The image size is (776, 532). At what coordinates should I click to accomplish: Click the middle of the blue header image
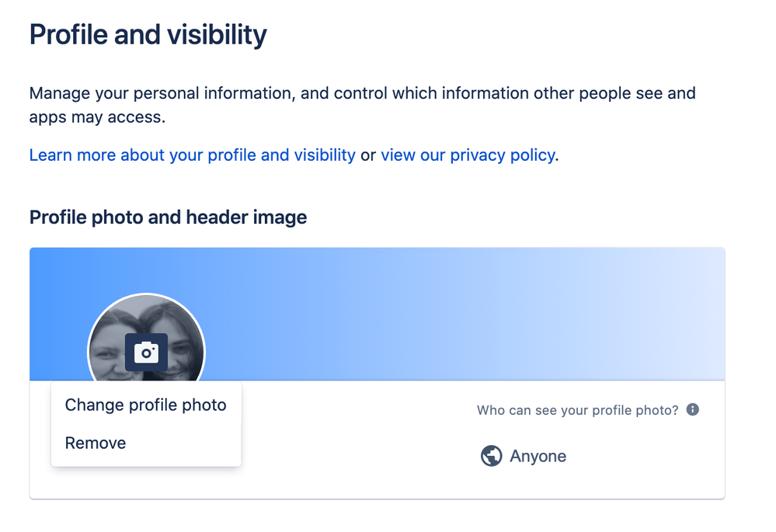click(377, 314)
